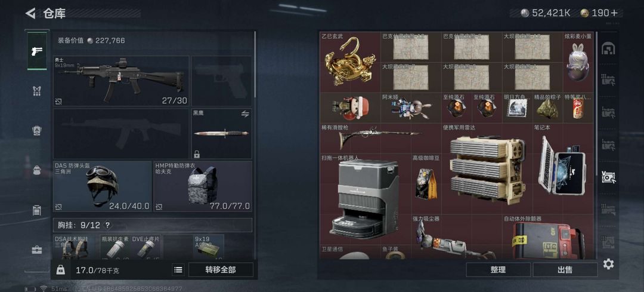This screenshot has width=644, height=292.
Task: Expand currency purchase via plus sign
Action: pyautogui.click(x=614, y=13)
